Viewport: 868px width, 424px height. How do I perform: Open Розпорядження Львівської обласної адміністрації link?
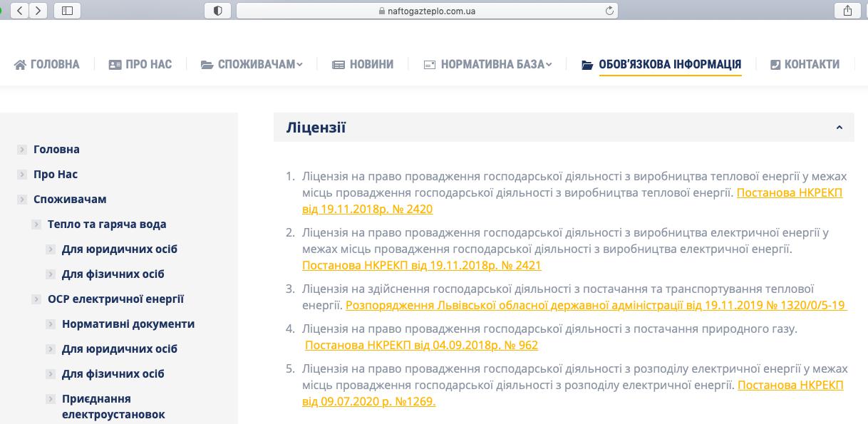595,305
